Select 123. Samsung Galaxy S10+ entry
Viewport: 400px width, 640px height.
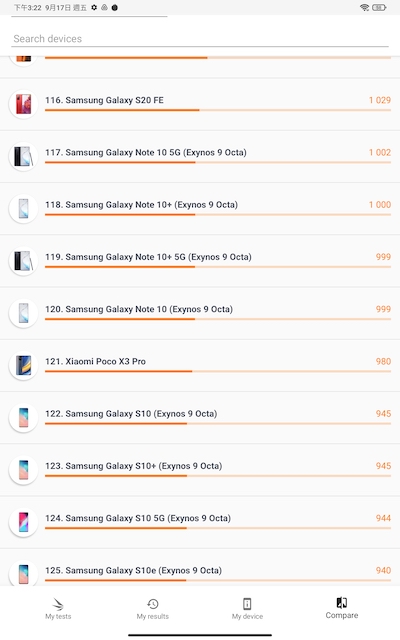200,470
